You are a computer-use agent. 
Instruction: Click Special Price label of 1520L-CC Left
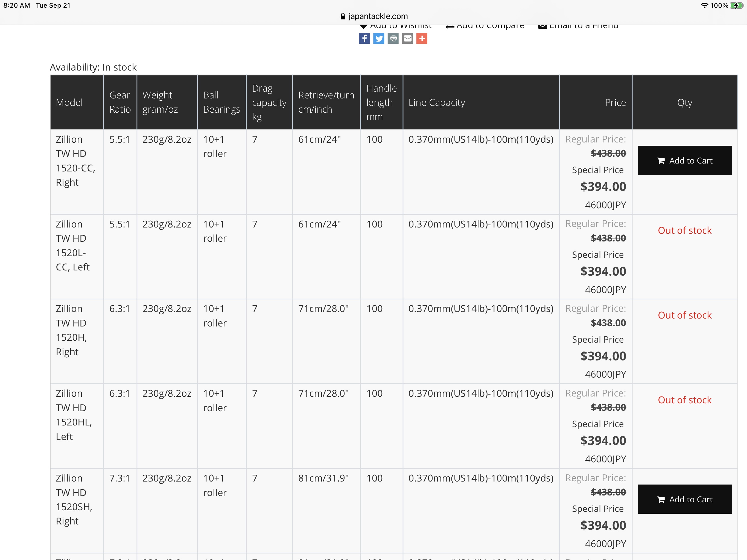[598, 255]
